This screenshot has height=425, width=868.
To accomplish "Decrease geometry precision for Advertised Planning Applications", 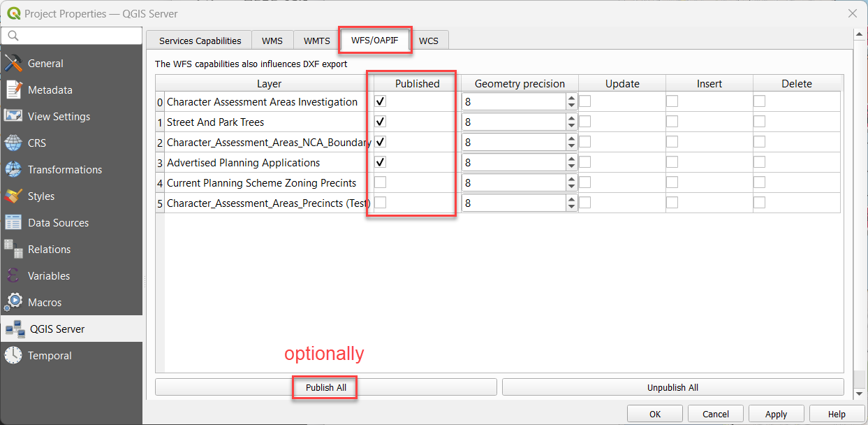I will 571,165.
